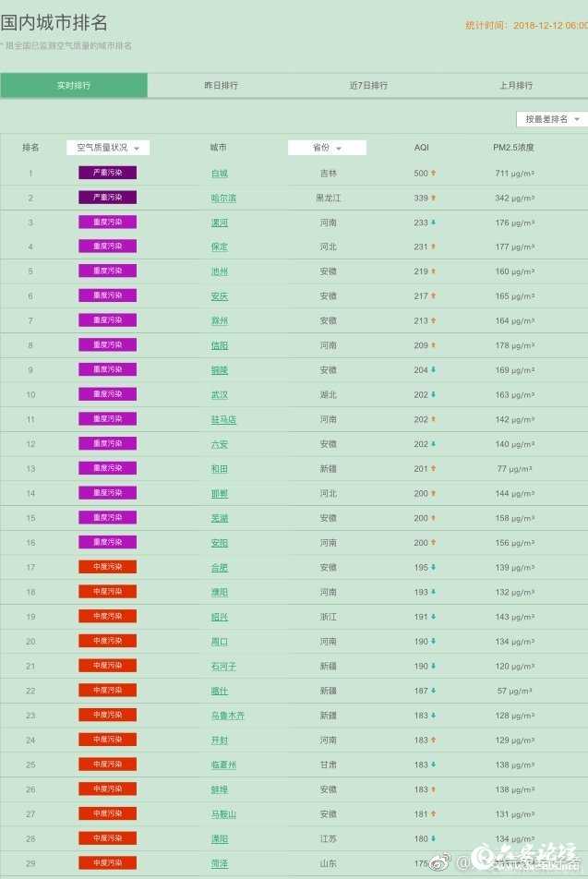Click the up arrow beside 马鞍山's AQI 181
The height and width of the screenshot is (879, 588).
pos(433,814)
